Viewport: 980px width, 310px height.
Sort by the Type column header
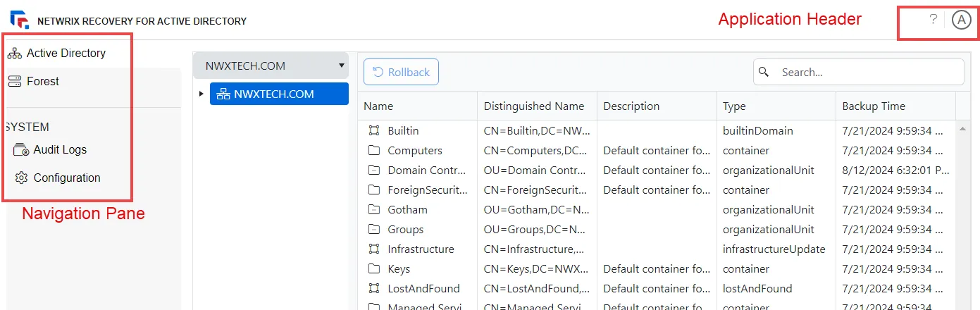coord(734,106)
